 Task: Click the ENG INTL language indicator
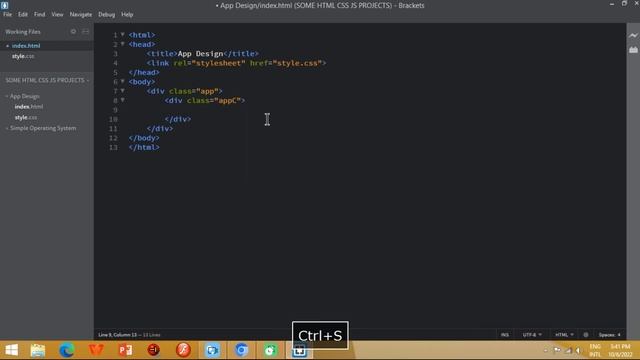(595, 350)
